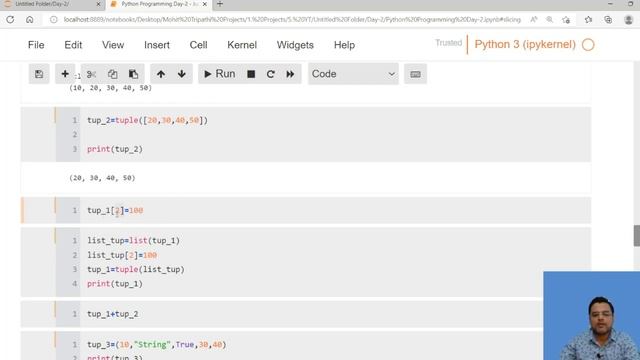Open the Kernel menu
This screenshot has height=360, width=640.
[242, 45]
